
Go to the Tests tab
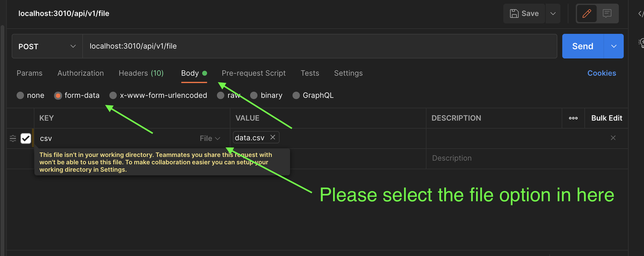pyautogui.click(x=310, y=73)
